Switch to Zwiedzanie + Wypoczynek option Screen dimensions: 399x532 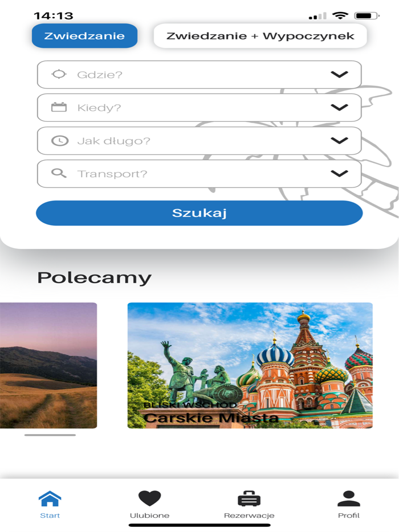point(260,36)
